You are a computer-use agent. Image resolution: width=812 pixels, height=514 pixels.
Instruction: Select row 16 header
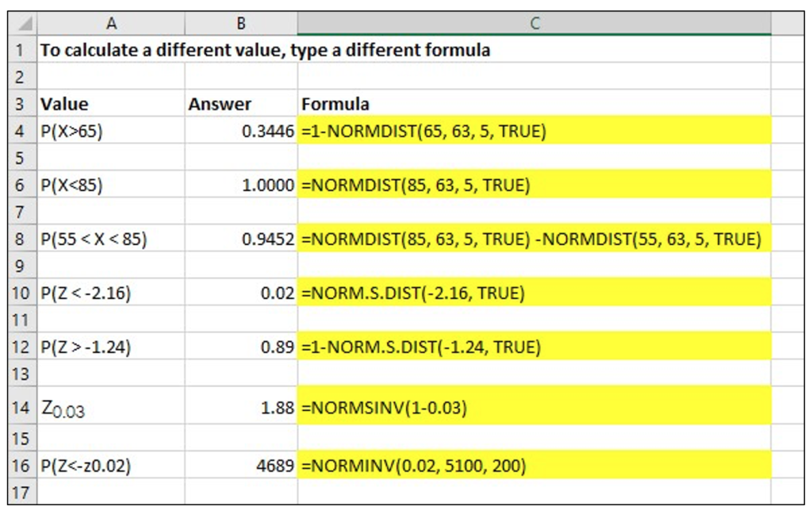point(21,466)
